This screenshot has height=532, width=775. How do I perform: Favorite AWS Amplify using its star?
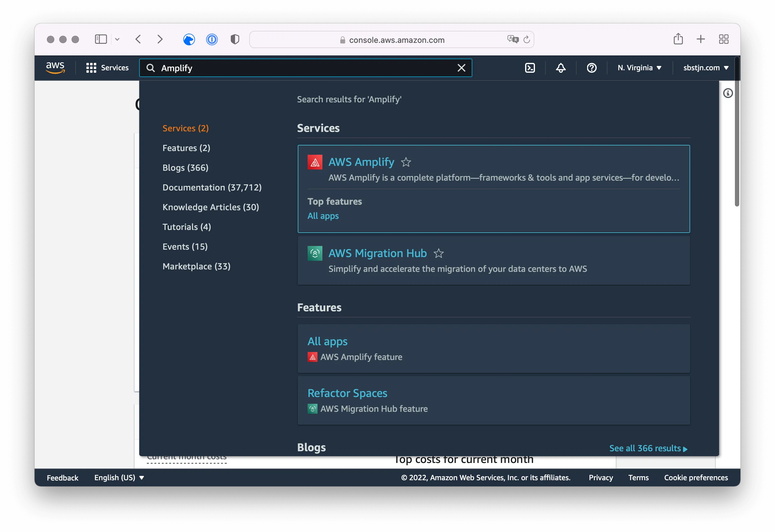406,162
